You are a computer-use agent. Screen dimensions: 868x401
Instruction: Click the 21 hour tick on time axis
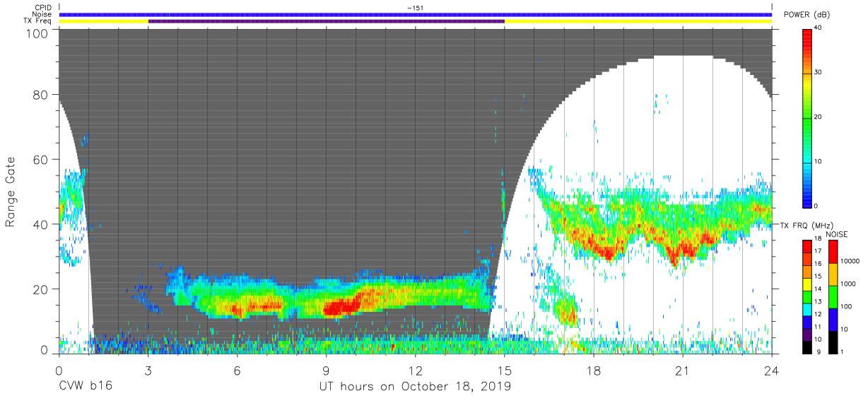coord(682,371)
